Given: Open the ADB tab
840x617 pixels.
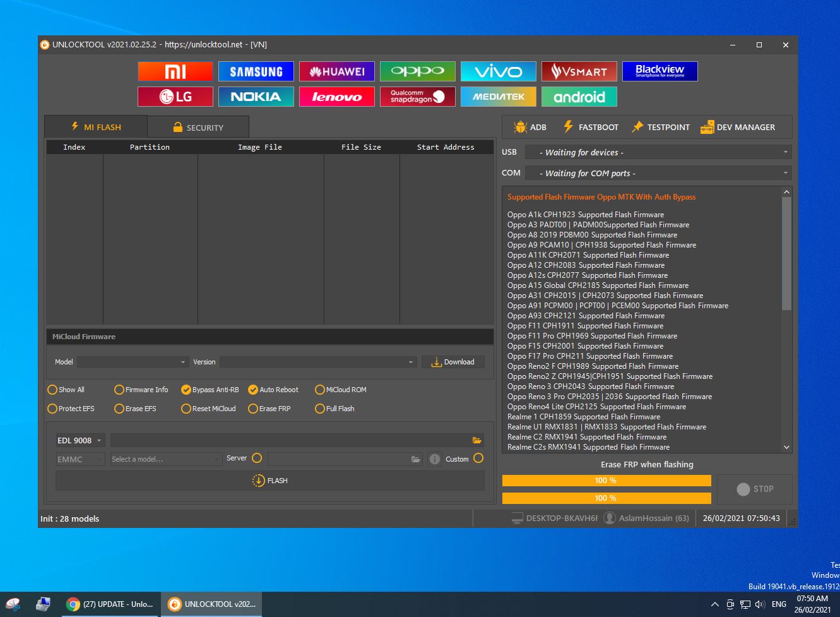Looking at the screenshot, I should tap(530, 127).
